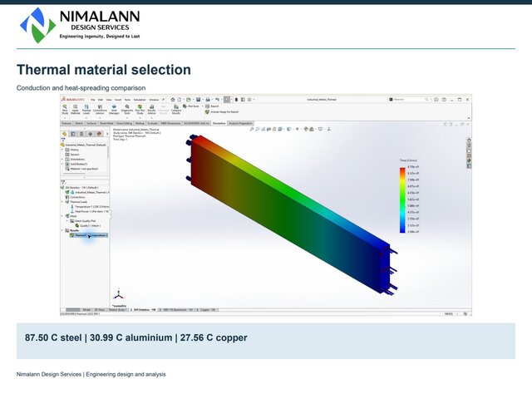Click the SolidWorks search field
532x399 pixels.
(x=409, y=100)
